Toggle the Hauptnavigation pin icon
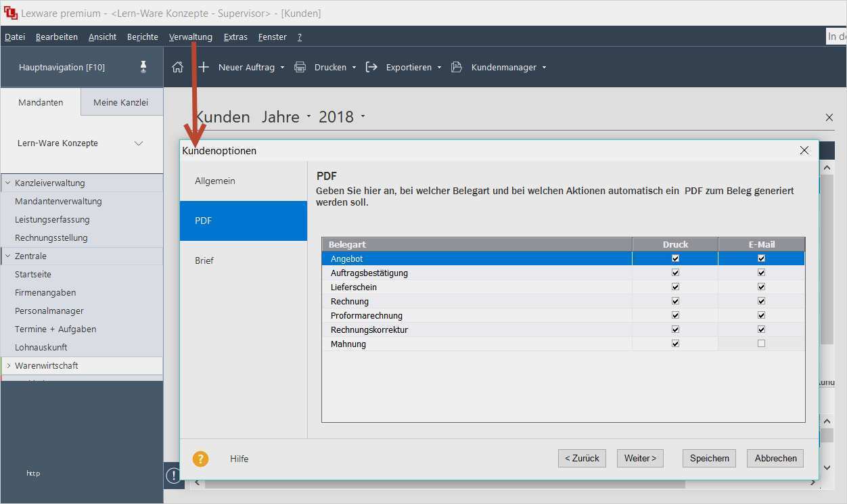 tap(143, 66)
